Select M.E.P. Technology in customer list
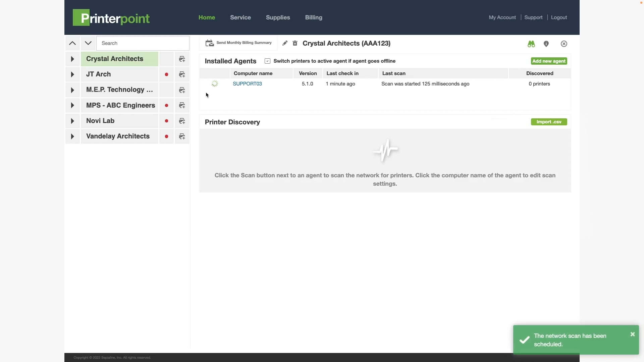 click(119, 90)
